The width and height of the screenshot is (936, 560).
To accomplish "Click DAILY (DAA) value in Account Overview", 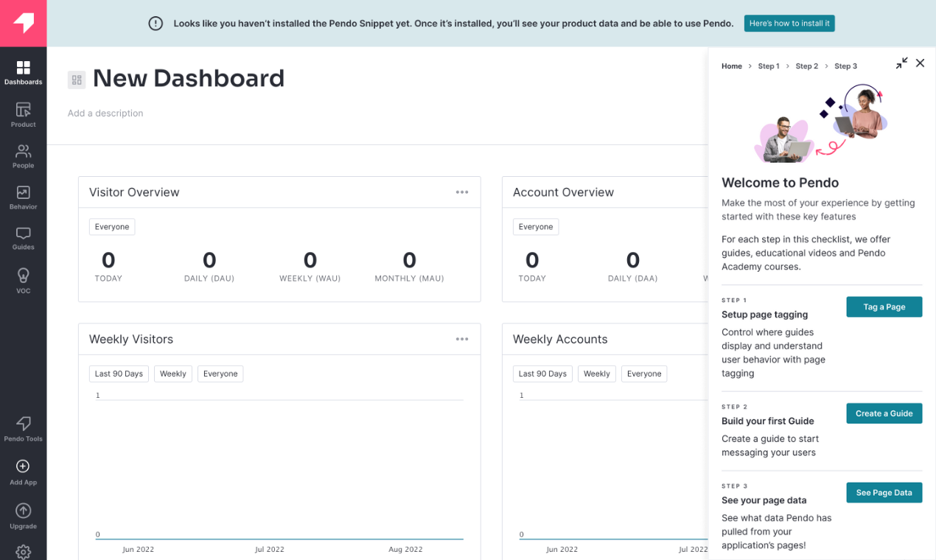I will (x=633, y=260).
